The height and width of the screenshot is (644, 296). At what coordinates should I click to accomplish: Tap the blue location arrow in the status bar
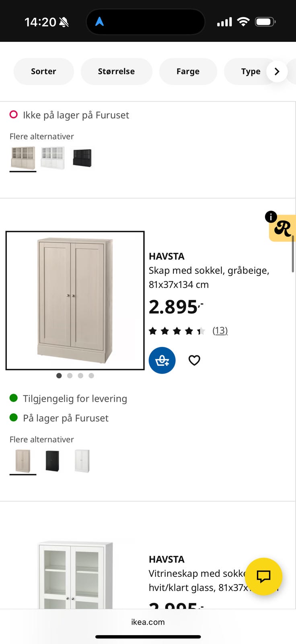coord(99,22)
